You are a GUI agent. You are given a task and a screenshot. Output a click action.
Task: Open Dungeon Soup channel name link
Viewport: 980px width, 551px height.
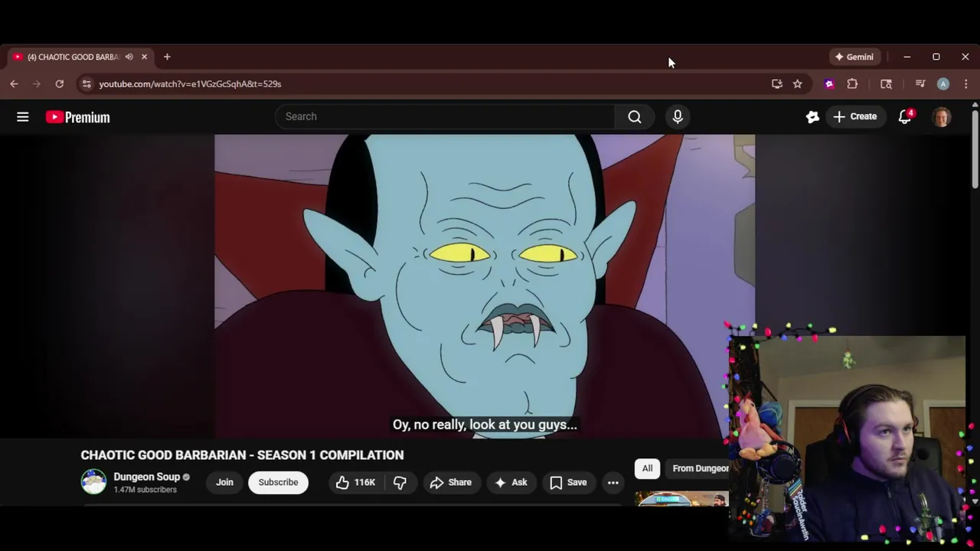click(x=147, y=477)
